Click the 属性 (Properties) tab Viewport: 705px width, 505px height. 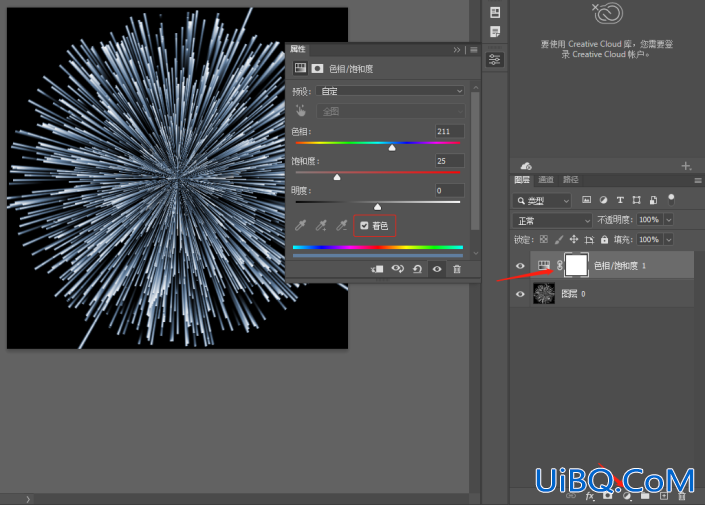click(x=297, y=49)
